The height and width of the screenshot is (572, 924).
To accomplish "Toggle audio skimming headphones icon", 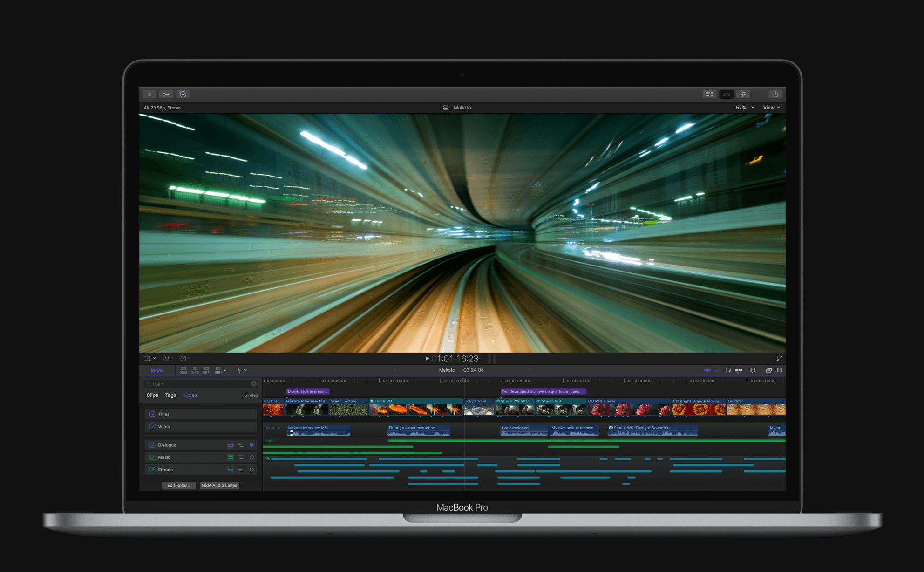I will point(728,370).
